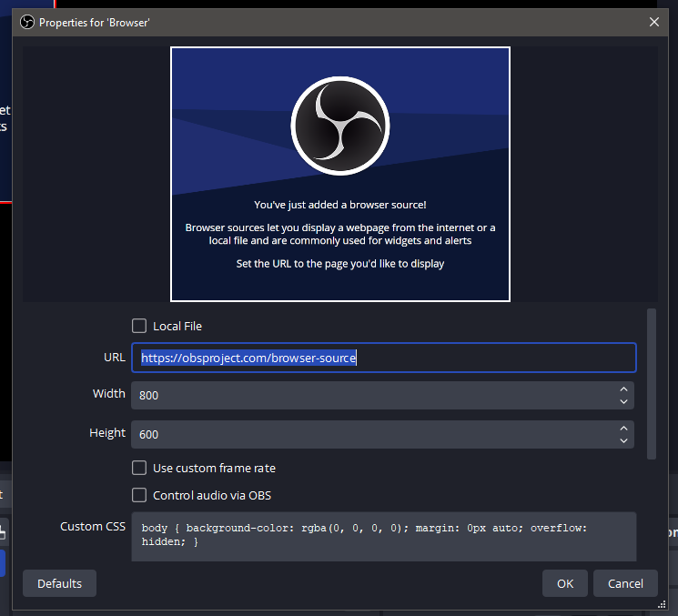Screen dimensions: 678x616
Task: Increase Height with the up arrow
Action: tap(623, 428)
